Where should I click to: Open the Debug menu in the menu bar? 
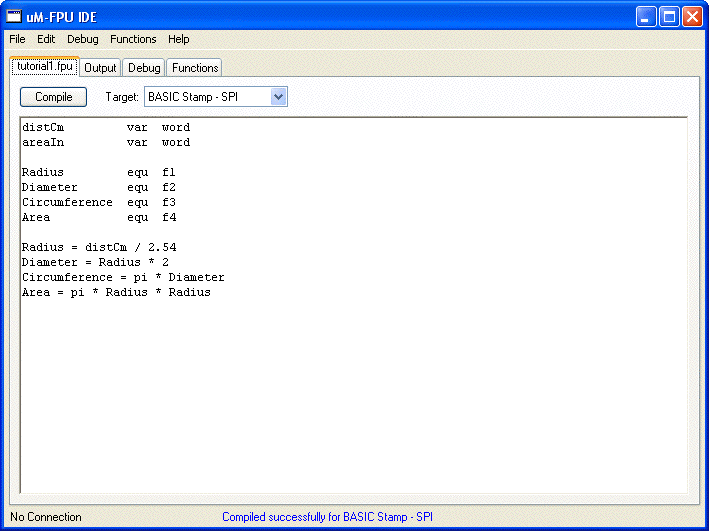(83, 39)
